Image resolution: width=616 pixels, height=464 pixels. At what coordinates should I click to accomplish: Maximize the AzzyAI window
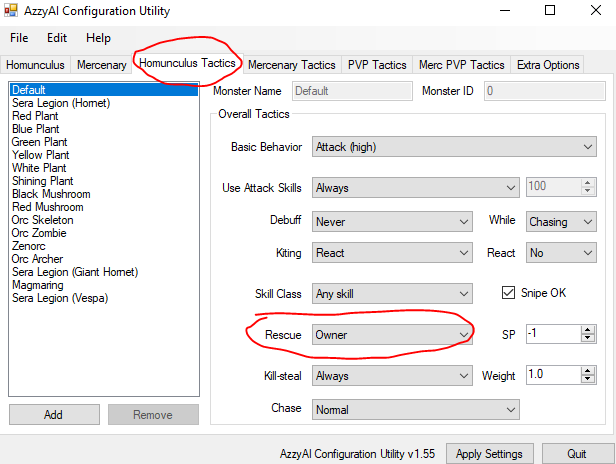(550, 10)
